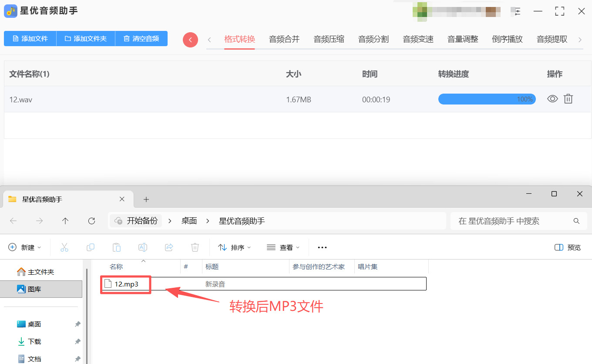Open the 新建 dropdown menu
Image resolution: width=592 pixels, height=364 pixels.
25,247
